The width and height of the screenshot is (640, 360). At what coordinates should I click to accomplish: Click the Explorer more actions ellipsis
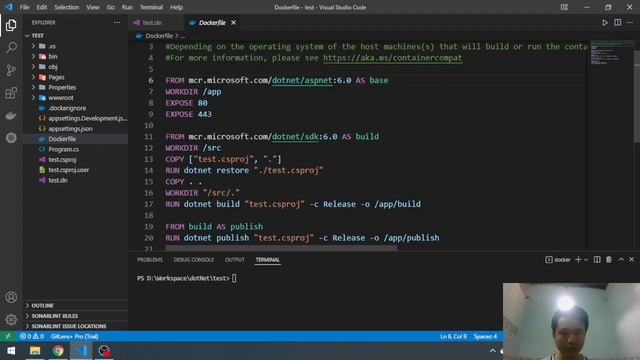click(117, 22)
